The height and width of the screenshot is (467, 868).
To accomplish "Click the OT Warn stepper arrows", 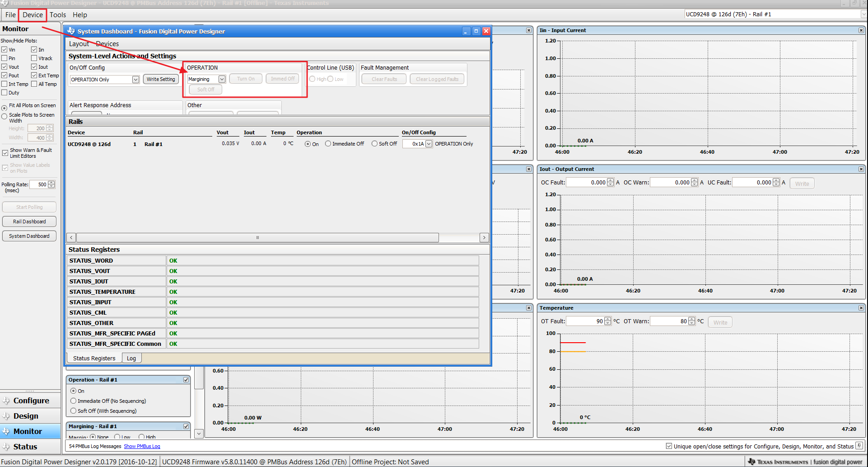I will (692, 321).
